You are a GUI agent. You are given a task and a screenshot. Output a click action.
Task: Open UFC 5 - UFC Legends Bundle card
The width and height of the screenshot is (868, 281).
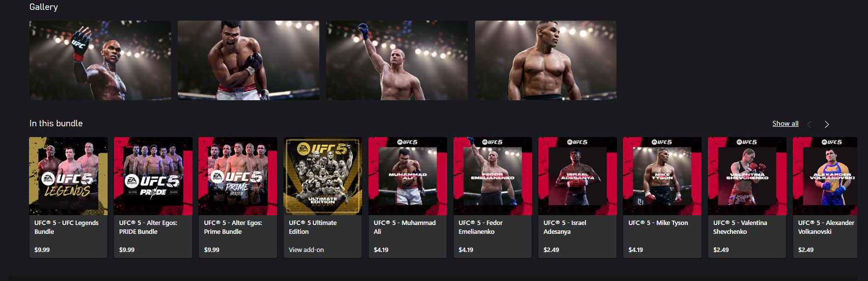(x=68, y=197)
